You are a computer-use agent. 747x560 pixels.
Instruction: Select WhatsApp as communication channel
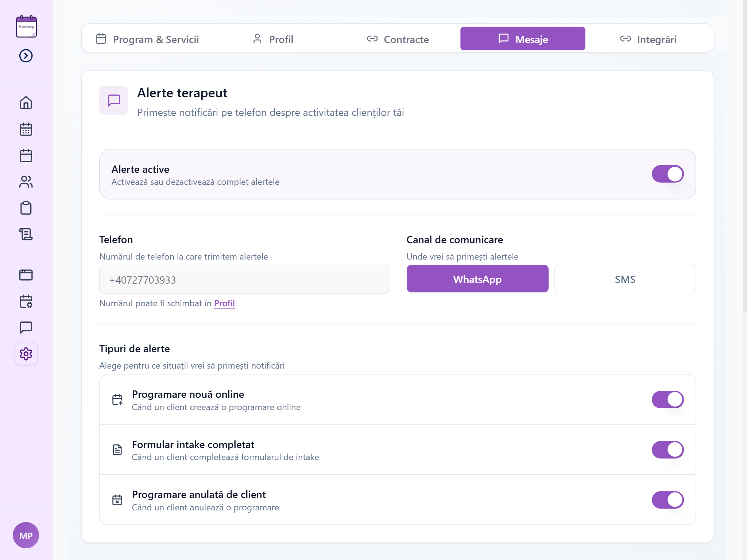[x=477, y=279]
